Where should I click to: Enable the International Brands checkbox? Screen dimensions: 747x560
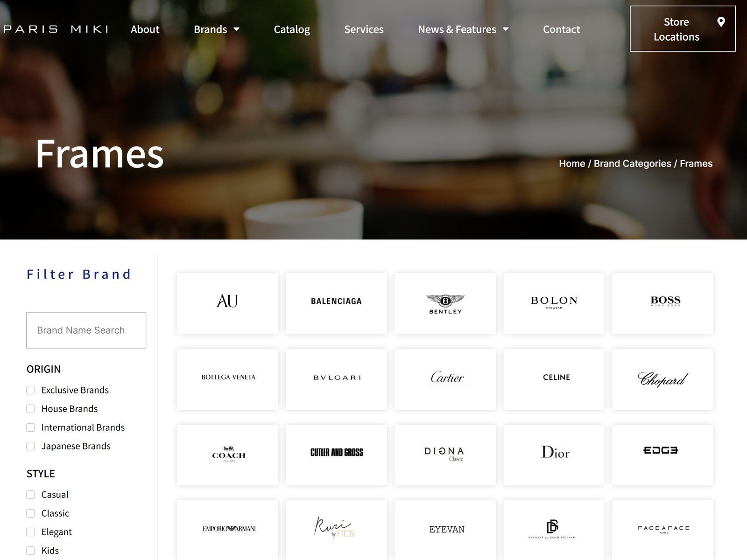click(x=31, y=427)
